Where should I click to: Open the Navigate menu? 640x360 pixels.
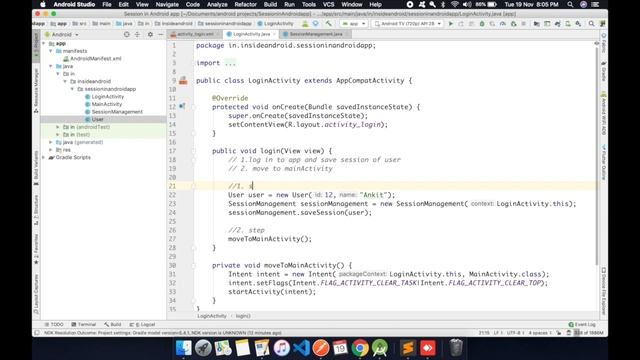(167, 4)
